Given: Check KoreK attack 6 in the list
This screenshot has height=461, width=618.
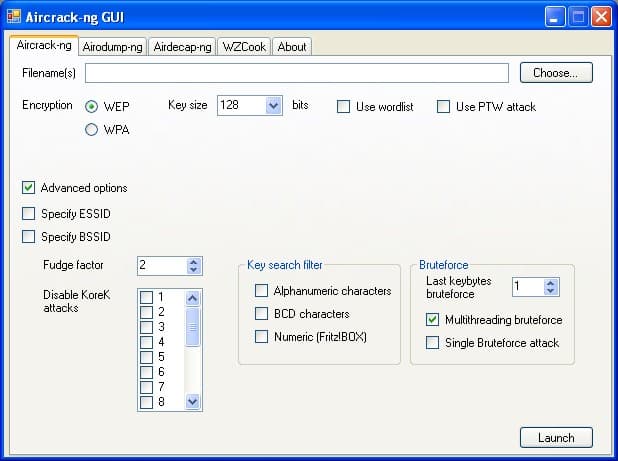Looking at the screenshot, I should pyautogui.click(x=147, y=372).
